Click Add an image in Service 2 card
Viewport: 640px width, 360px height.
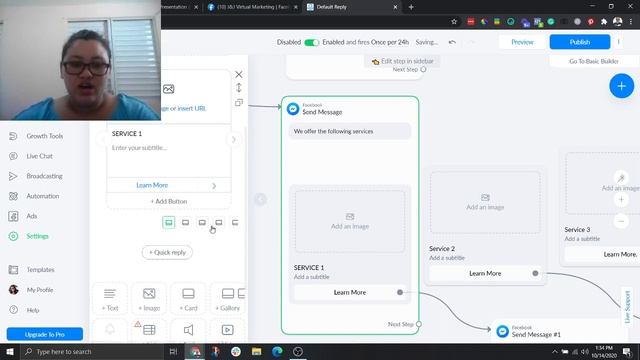pyautogui.click(x=485, y=202)
